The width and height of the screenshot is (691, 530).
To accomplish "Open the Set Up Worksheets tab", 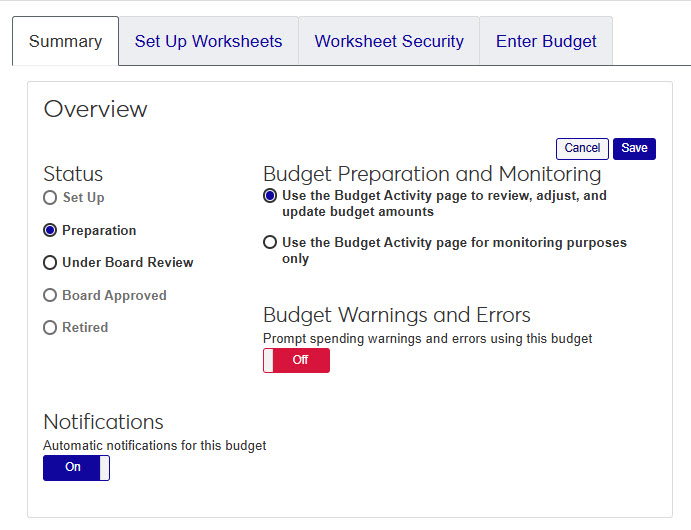I will (x=208, y=41).
